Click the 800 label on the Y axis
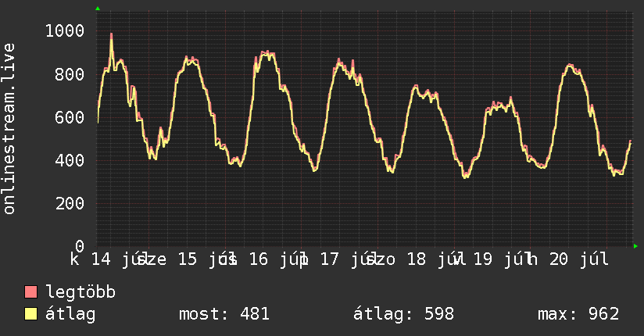 pyautogui.click(x=70, y=74)
